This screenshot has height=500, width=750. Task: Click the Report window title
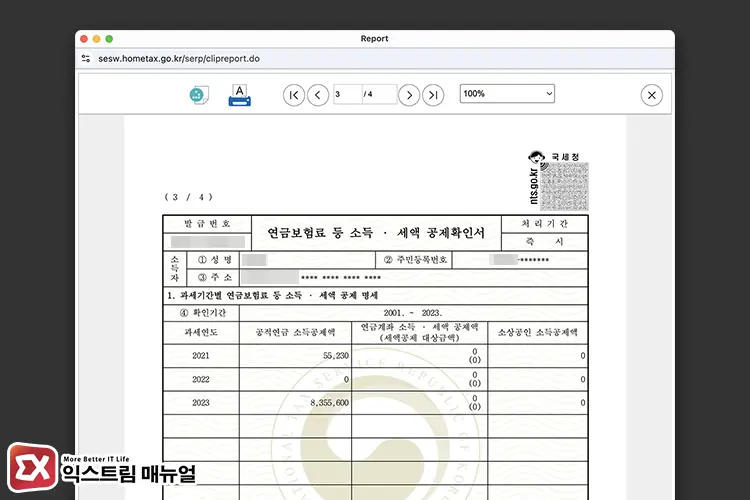[375, 39]
